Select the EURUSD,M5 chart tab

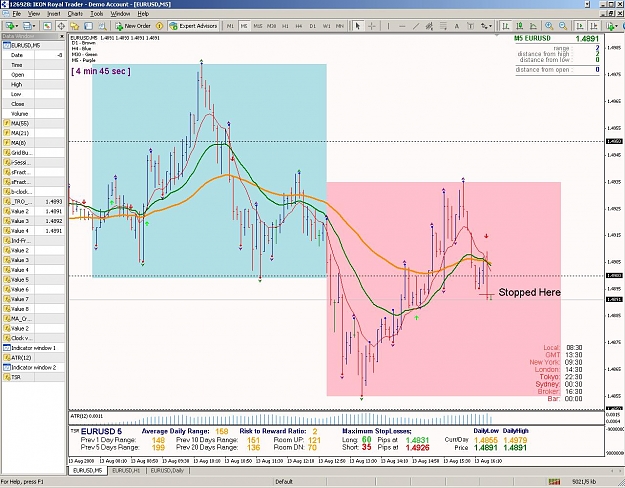(87, 471)
